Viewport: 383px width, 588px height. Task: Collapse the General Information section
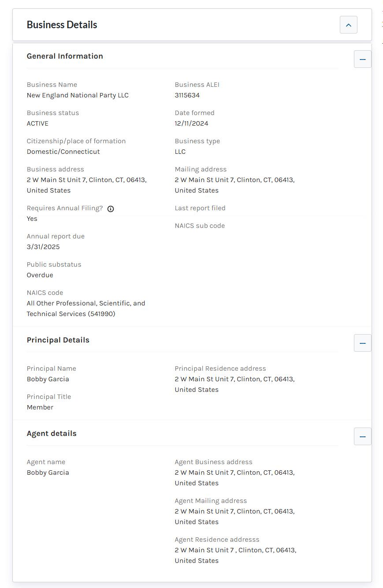362,59
